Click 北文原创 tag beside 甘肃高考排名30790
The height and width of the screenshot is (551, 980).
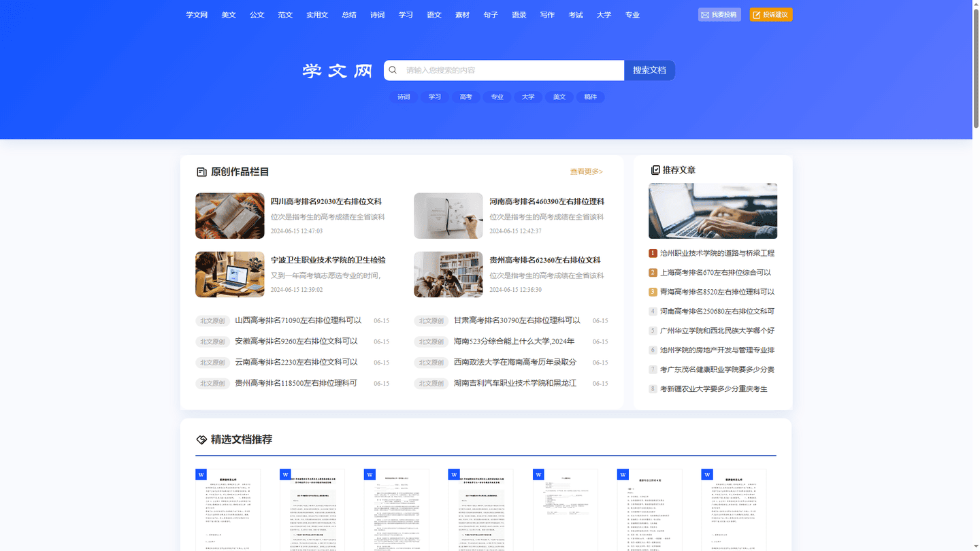431,321
